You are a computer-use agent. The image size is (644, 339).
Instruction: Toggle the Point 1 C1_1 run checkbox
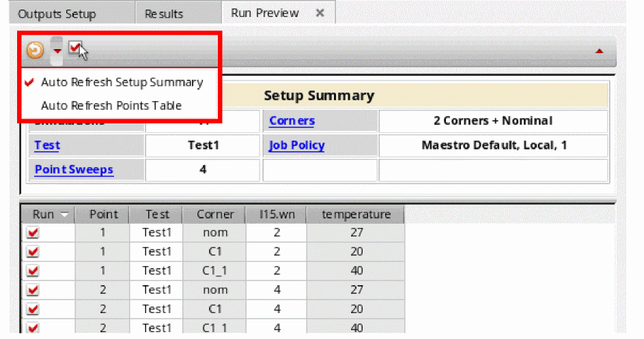(33, 271)
